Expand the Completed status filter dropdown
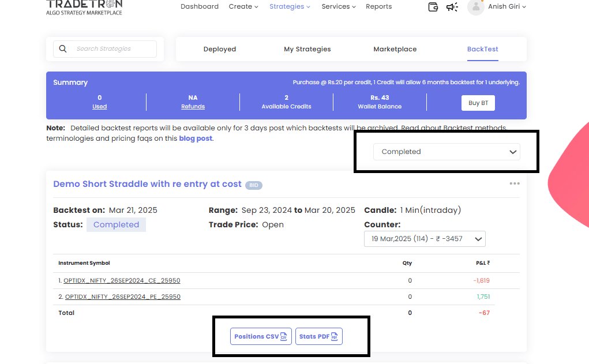The image size is (589, 364). click(447, 152)
